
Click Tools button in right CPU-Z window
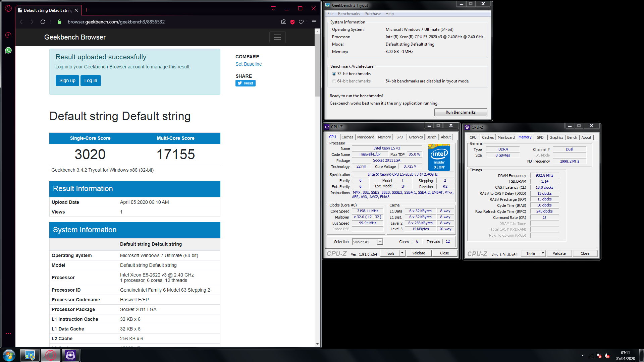531,254
